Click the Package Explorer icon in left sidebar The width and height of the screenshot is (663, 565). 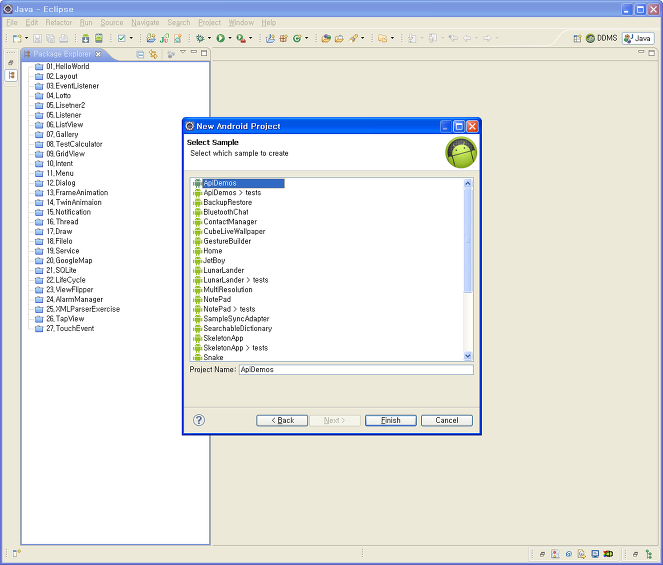[x=11, y=75]
